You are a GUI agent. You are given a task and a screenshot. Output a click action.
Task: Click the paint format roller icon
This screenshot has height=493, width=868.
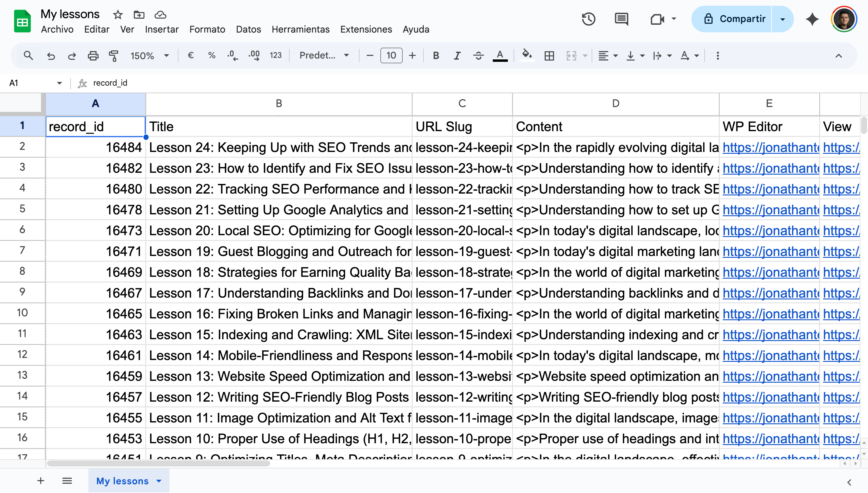pyautogui.click(x=113, y=55)
